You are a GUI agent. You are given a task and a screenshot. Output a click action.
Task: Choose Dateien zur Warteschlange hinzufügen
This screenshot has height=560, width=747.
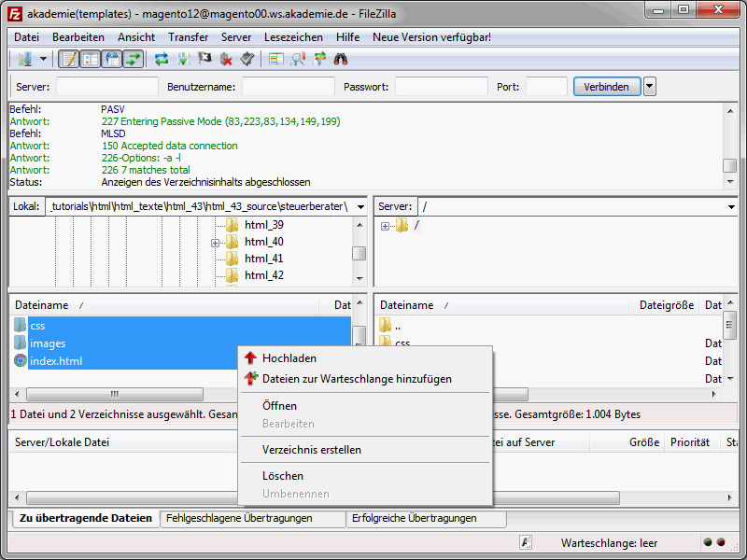[365, 379]
